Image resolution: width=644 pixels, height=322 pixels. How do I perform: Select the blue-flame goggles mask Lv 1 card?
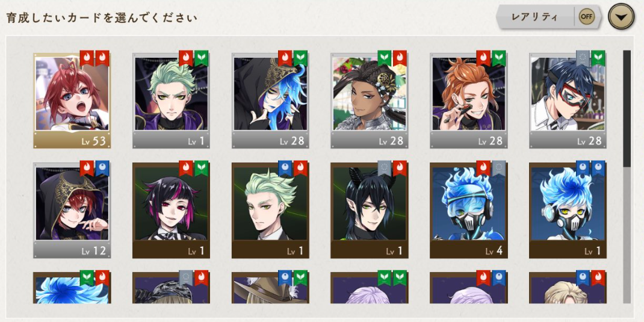pyautogui.click(x=568, y=210)
